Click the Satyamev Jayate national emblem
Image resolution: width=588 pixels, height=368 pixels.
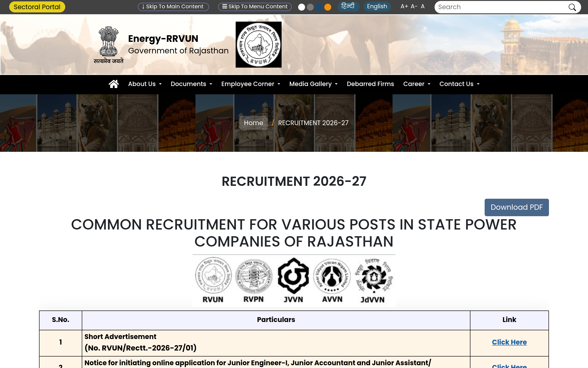point(109,45)
